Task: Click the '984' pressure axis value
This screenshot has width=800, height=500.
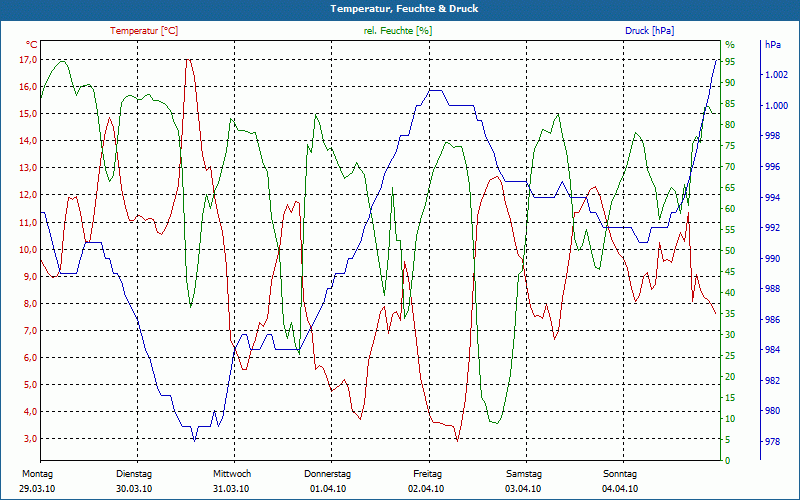Action: (x=772, y=349)
